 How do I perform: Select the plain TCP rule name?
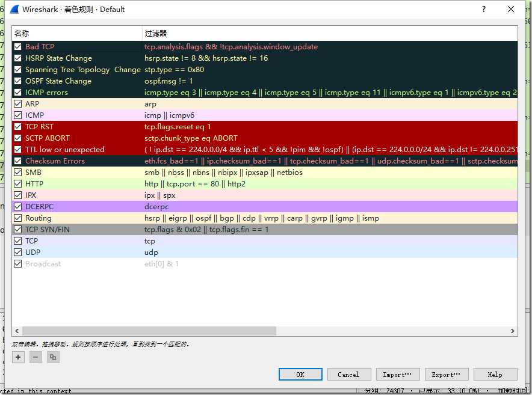pos(31,240)
